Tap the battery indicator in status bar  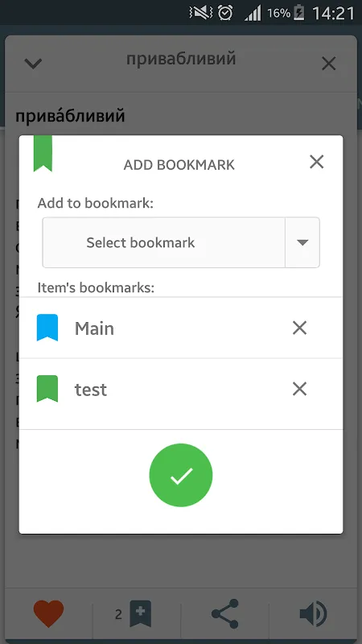299,13
